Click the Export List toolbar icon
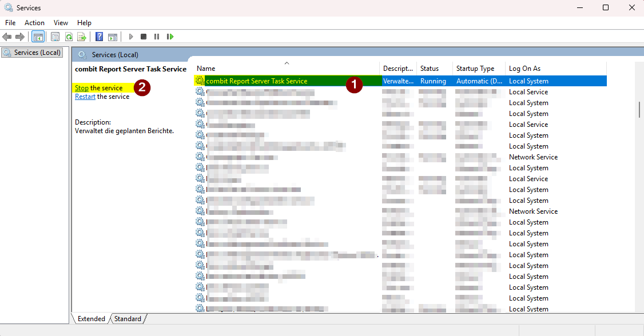The image size is (644, 336). click(x=82, y=37)
